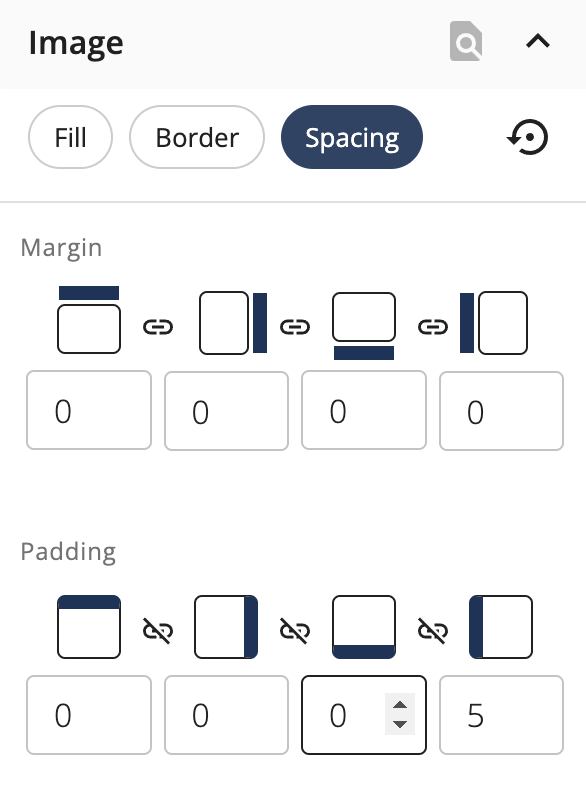Focus the left padding field showing 5
The width and height of the screenshot is (586, 802).
tap(501, 715)
